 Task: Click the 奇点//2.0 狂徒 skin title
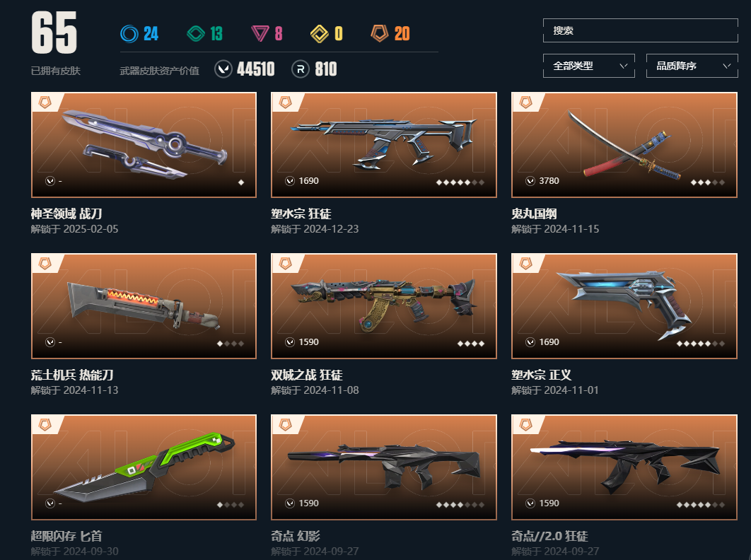[x=550, y=536]
